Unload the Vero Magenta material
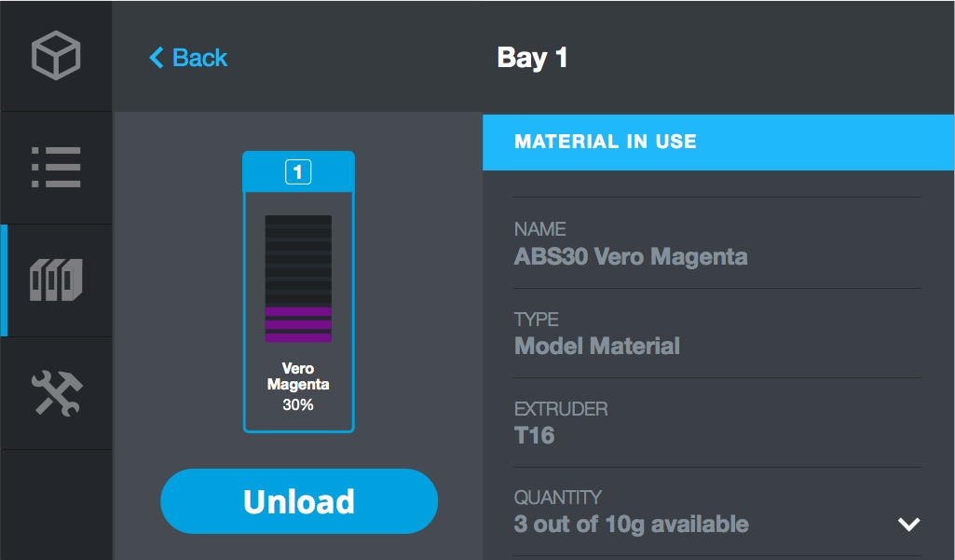This screenshot has width=955, height=560. pos(299,501)
